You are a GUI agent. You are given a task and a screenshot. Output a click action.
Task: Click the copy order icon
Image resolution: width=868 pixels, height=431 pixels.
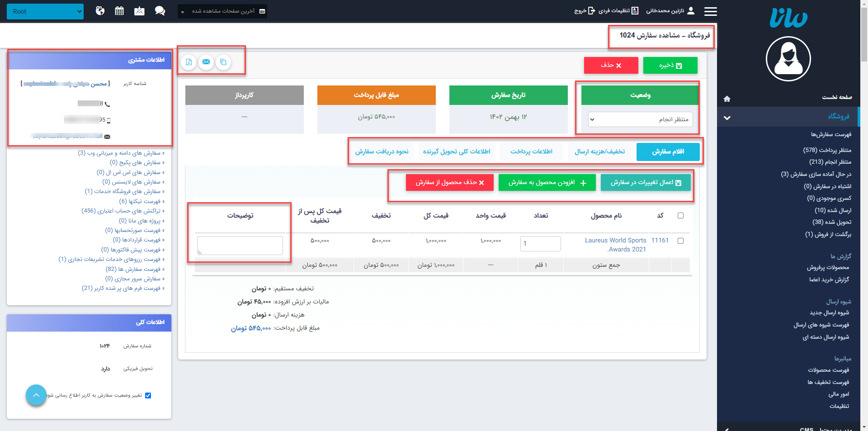click(x=223, y=62)
